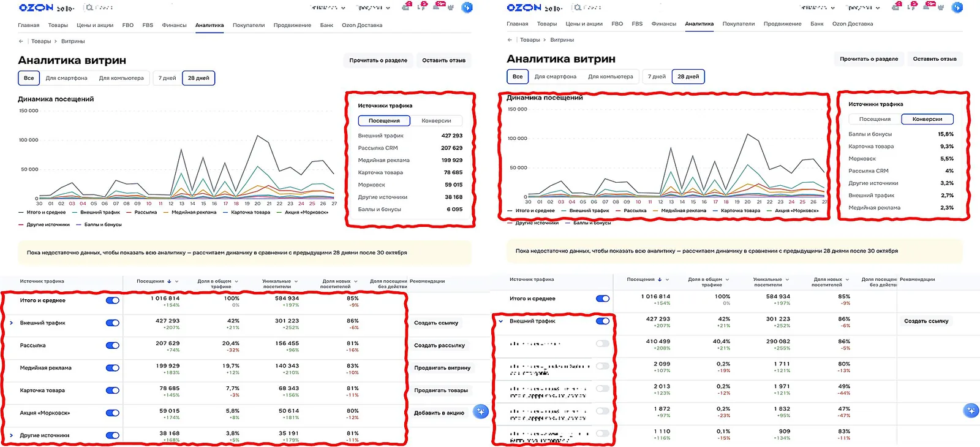Toggle Карточка товара switch, left screenshot
This screenshot has height=447, width=980.
pyautogui.click(x=113, y=391)
